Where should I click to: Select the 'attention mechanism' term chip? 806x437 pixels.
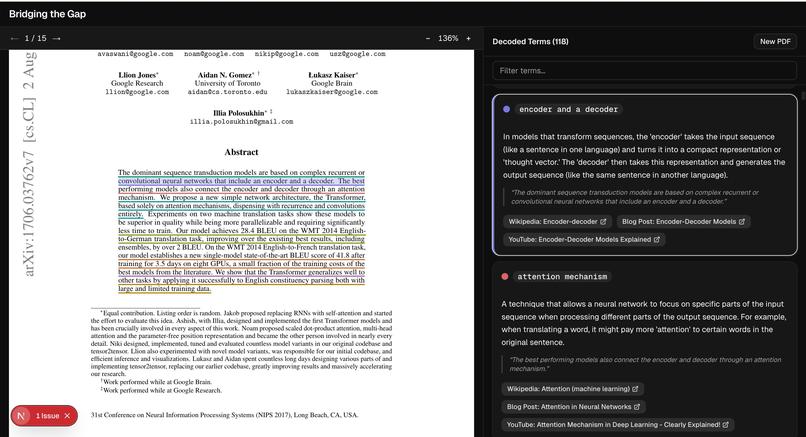pyautogui.click(x=562, y=277)
